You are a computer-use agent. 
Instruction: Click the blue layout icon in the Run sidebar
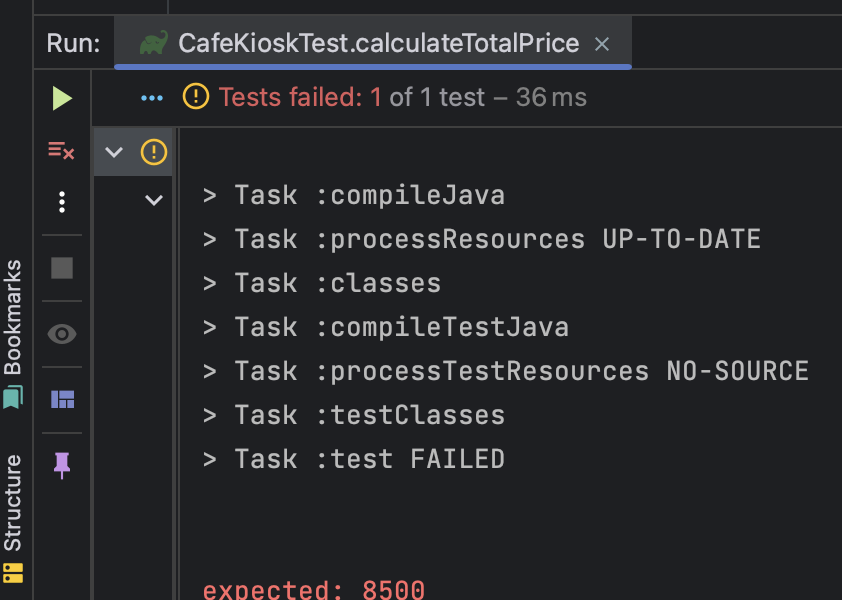tap(62, 400)
